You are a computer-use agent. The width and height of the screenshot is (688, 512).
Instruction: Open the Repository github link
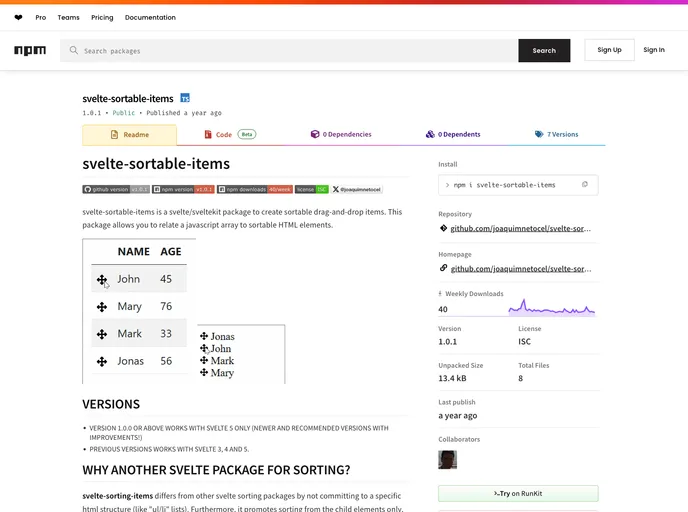(520, 229)
